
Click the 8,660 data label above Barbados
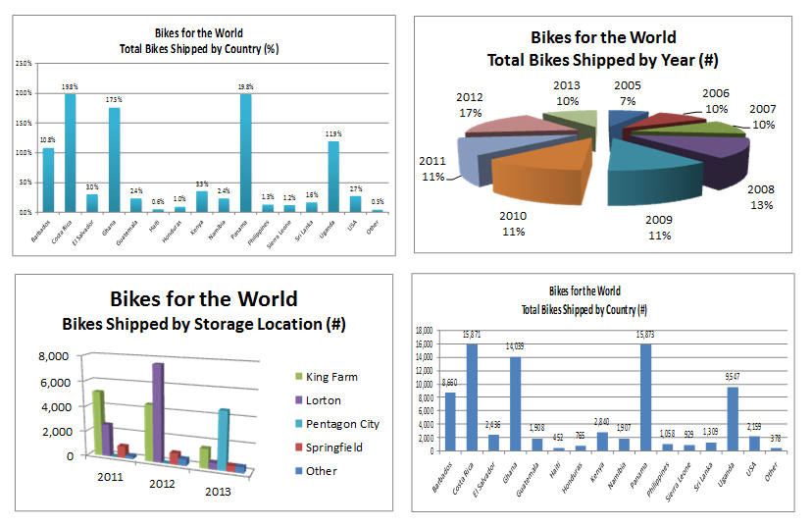click(449, 383)
